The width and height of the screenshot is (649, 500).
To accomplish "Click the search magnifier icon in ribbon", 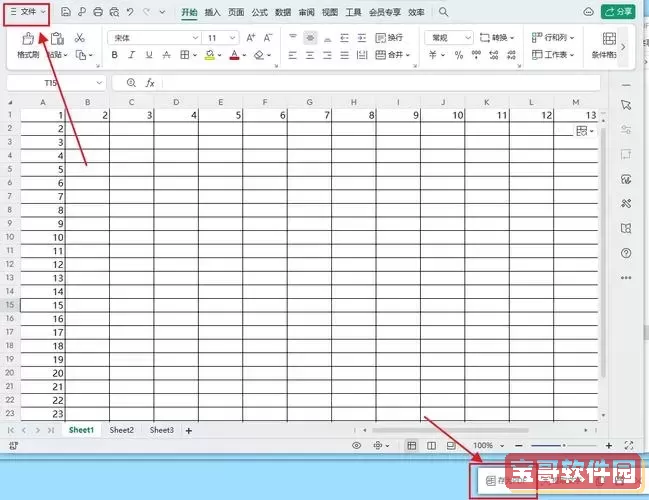I will [x=443, y=12].
